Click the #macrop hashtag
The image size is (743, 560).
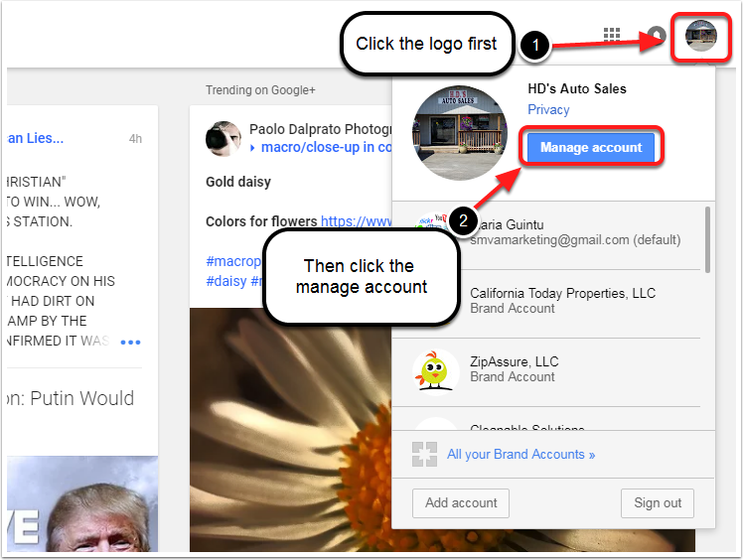pos(233,261)
